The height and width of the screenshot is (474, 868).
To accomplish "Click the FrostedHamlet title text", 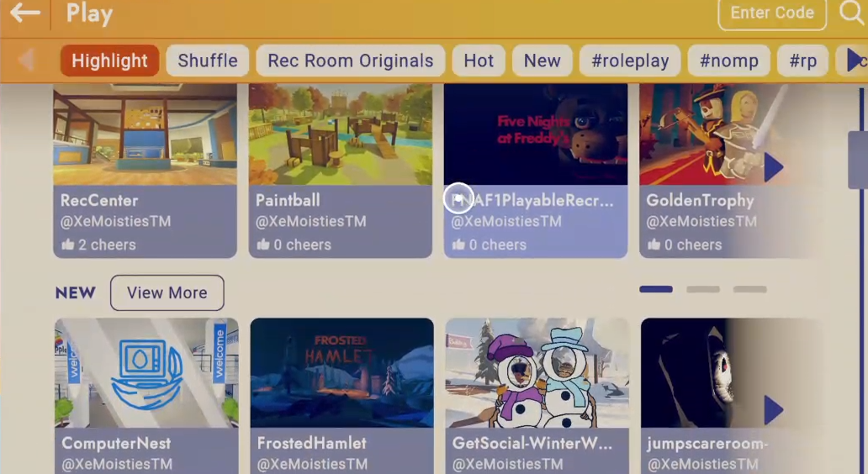I will pyautogui.click(x=312, y=443).
